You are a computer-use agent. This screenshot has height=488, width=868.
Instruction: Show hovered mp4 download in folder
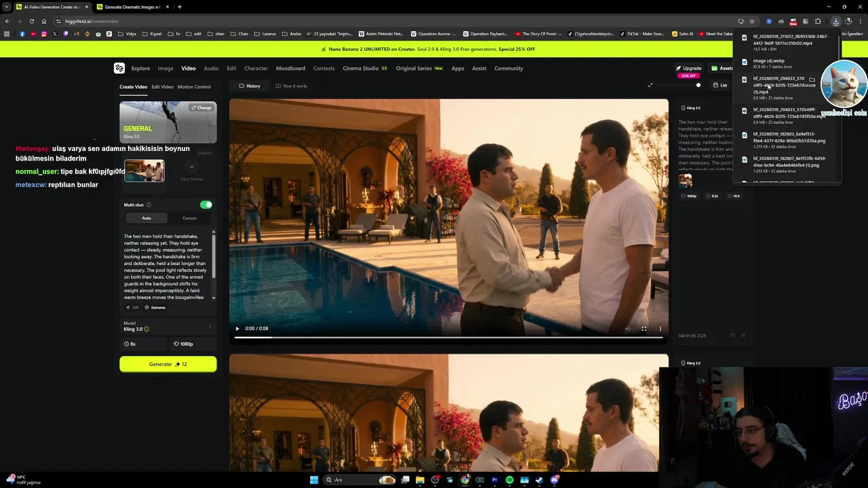coord(812,80)
